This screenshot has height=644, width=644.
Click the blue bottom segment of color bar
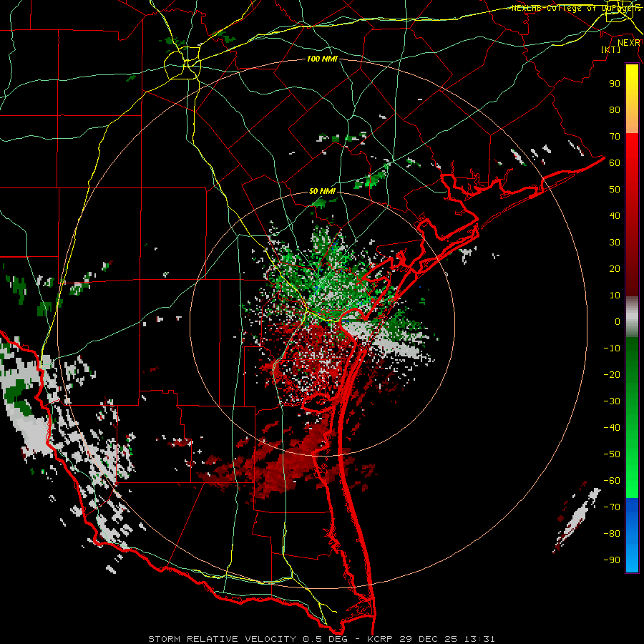pos(632,535)
